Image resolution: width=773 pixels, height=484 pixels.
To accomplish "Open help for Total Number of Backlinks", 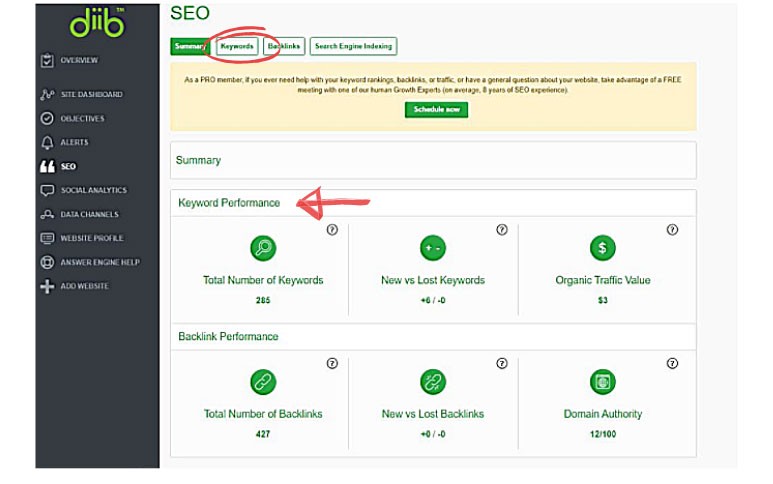I will (x=332, y=364).
